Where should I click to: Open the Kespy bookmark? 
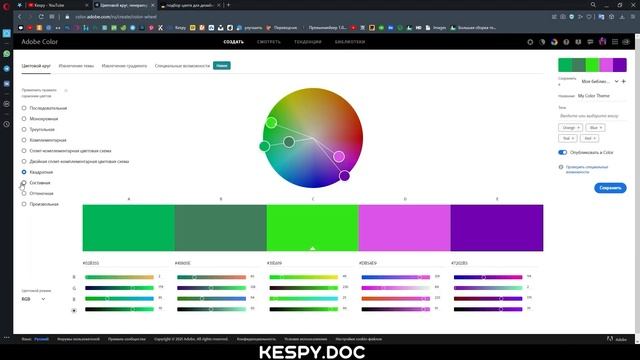pyautogui.click(x=177, y=28)
